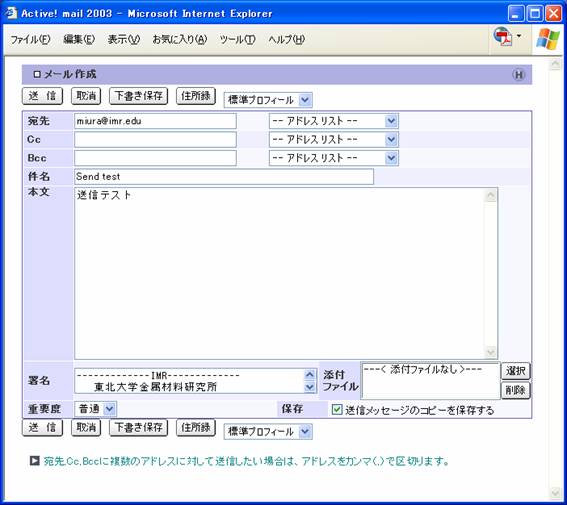
Task: Toggle 送信メッセージのコピーを保存する checkbox
Action: click(x=337, y=409)
